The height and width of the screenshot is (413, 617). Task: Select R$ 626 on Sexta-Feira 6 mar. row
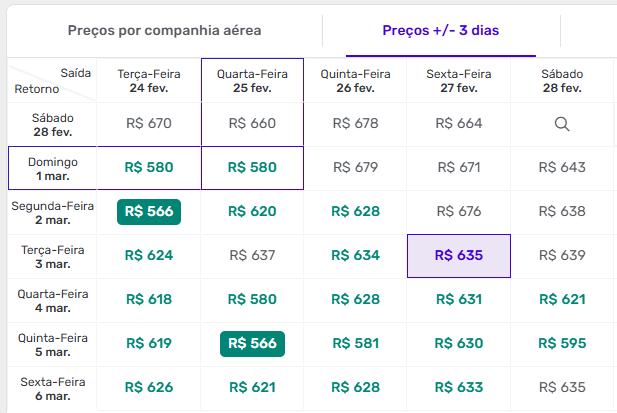149,387
